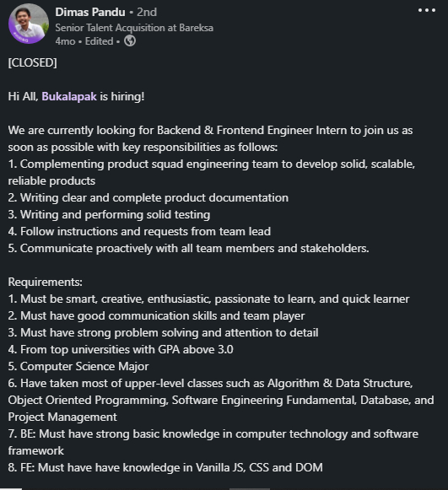This screenshot has height=490, width=448.
Task: Click the Senior Talent Acquisition at Bareksa headline
Action: tap(134, 28)
